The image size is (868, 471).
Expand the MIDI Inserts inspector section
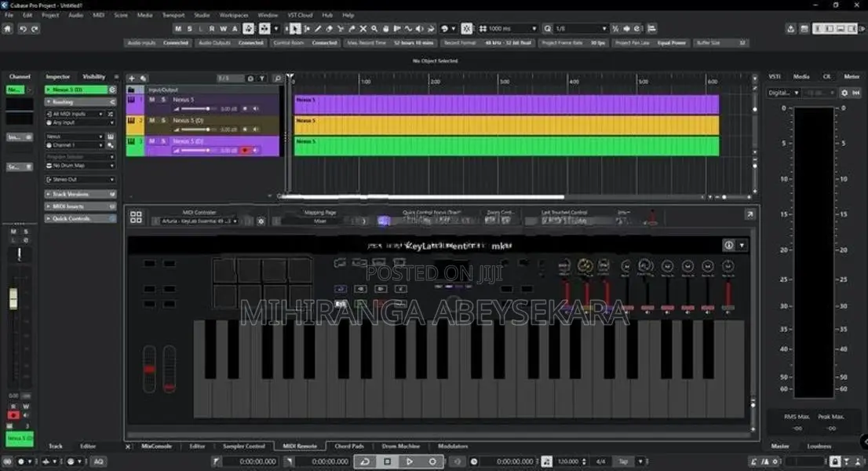80,206
